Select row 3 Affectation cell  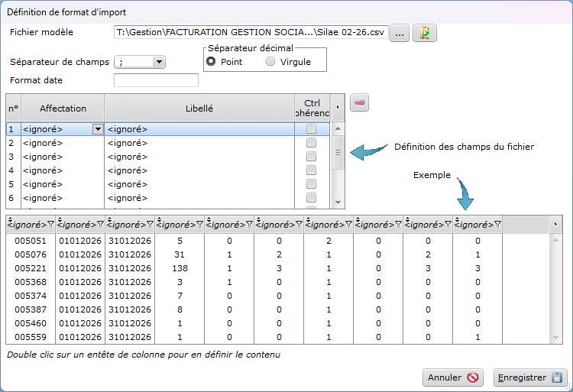pyautogui.click(x=63, y=157)
